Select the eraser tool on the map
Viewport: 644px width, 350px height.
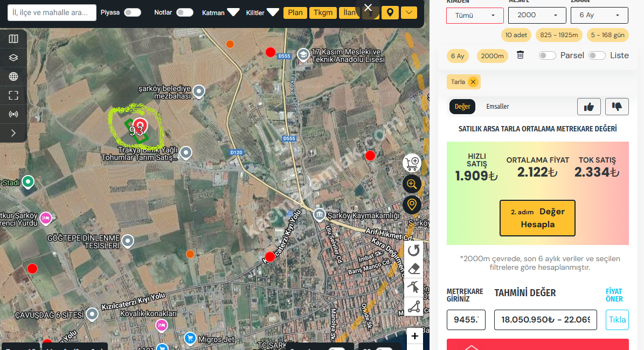[413, 269]
